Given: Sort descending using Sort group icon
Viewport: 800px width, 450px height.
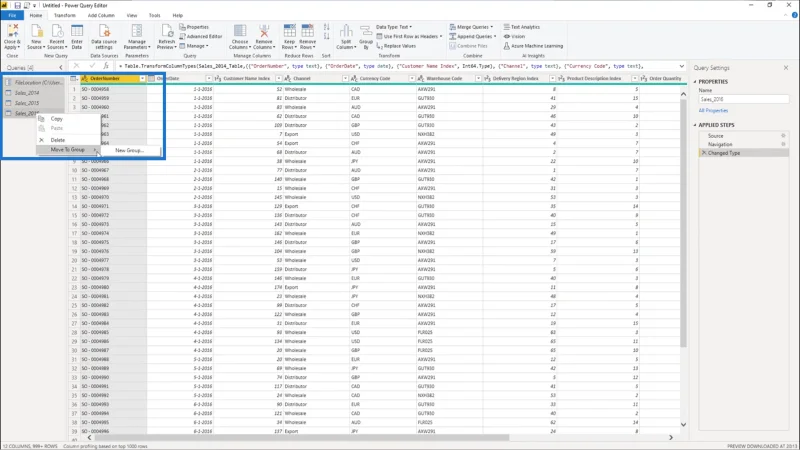Looking at the screenshot, I should (x=327, y=37).
